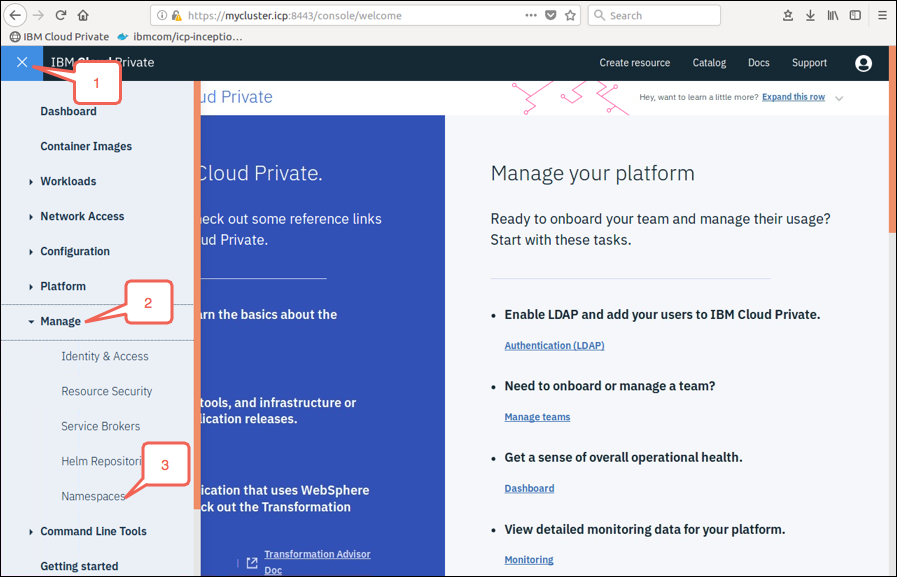The width and height of the screenshot is (897, 577).
Task: Click the browser Search input field
Action: (x=654, y=15)
